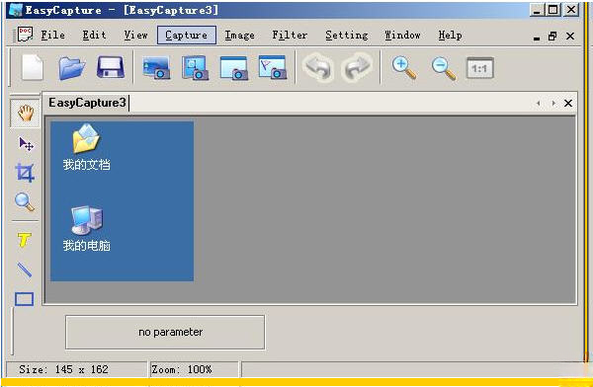Select the magnifier Zoom tool in sidebar
This screenshot has width=593, height=387.
pos(25,202)
